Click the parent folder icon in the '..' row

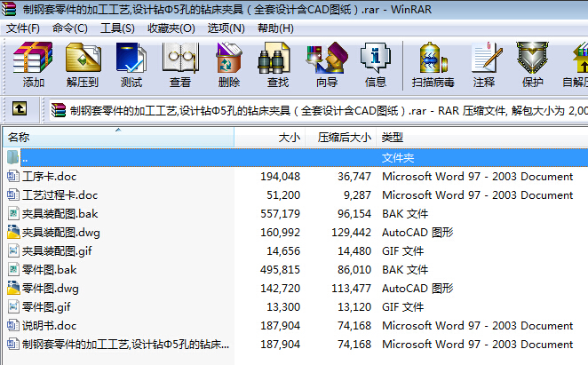pos(12,157)
